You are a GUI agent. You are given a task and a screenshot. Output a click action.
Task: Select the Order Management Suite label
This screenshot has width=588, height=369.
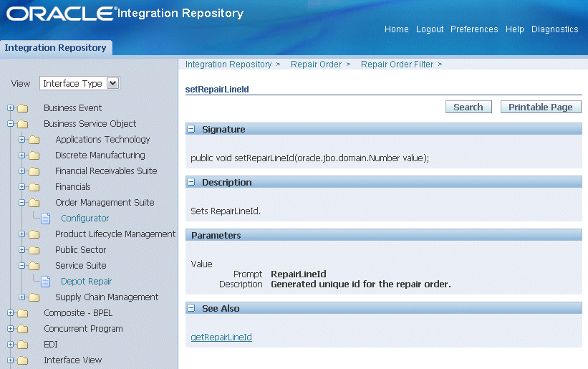pos(105,203)
